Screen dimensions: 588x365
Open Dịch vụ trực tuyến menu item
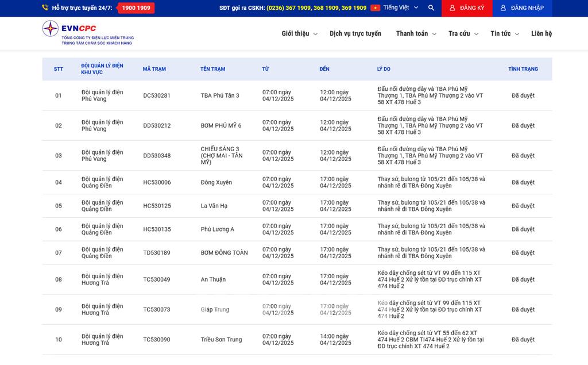pyautogui.click(x=355, y=34)
